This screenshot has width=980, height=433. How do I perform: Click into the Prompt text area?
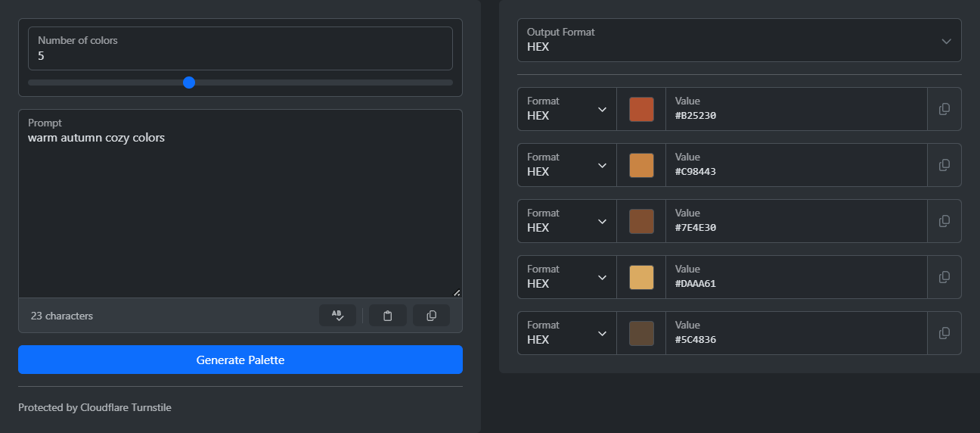coord(240,204)
